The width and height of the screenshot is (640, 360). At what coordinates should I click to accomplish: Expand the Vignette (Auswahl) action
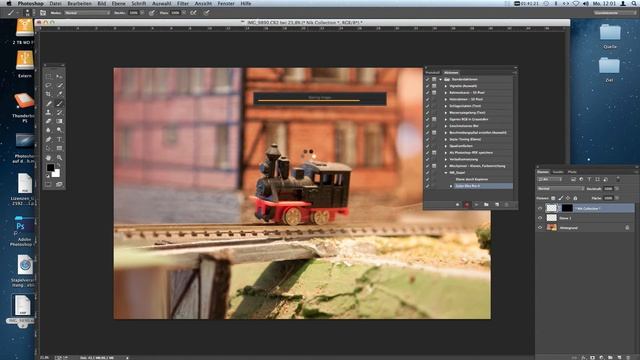point(446,86)
